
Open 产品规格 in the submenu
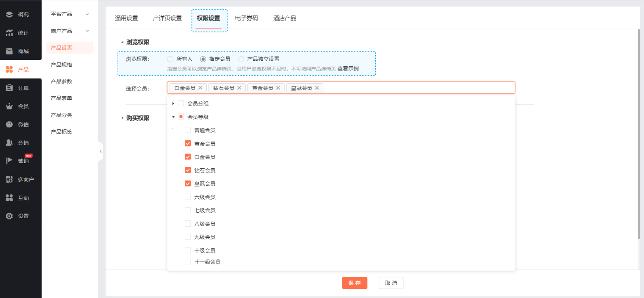[x=62, y=65]
